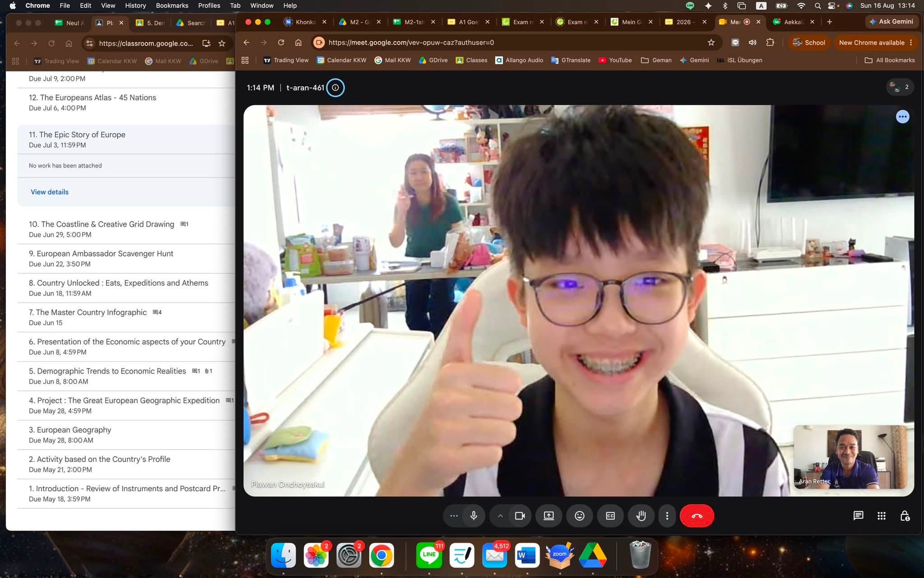This screenshot has width=924, height=578.
Task: Open the School profile button
Action: click(x=809, y=42)
